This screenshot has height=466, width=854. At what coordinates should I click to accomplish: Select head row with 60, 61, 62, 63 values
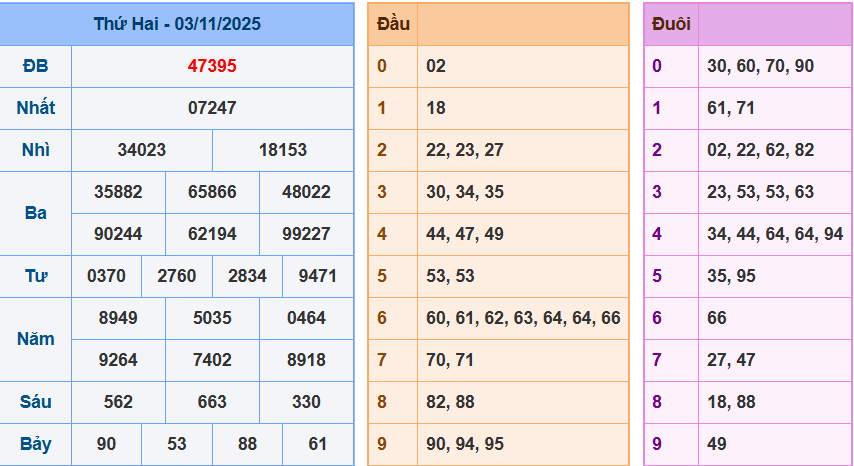[523, 318]
